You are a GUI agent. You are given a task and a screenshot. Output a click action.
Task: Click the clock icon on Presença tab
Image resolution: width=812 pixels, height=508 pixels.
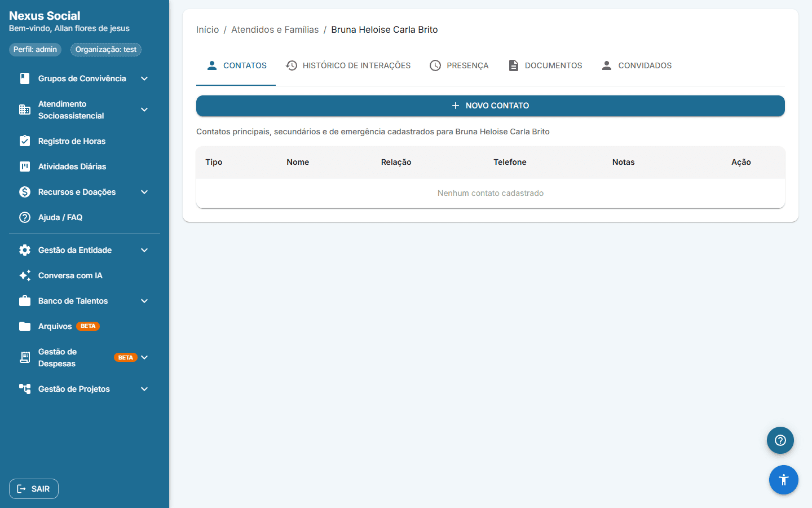tap(435, 65)
